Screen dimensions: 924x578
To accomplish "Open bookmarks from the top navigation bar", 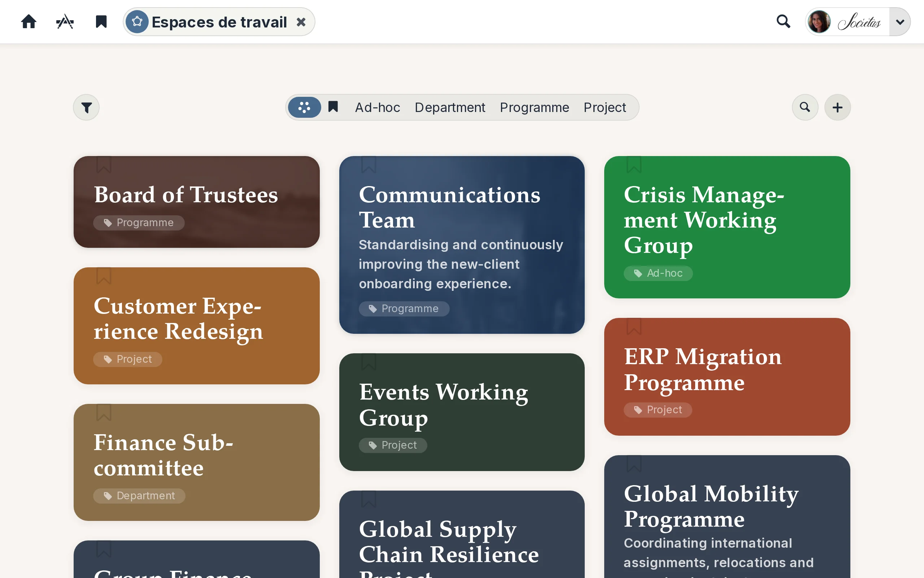I will [x=101, y=22].
